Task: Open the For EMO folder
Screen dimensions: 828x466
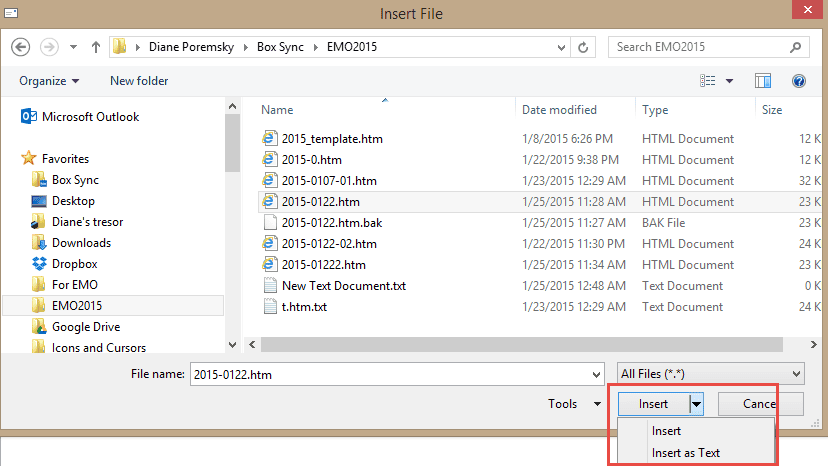Action: pos(64,285)
